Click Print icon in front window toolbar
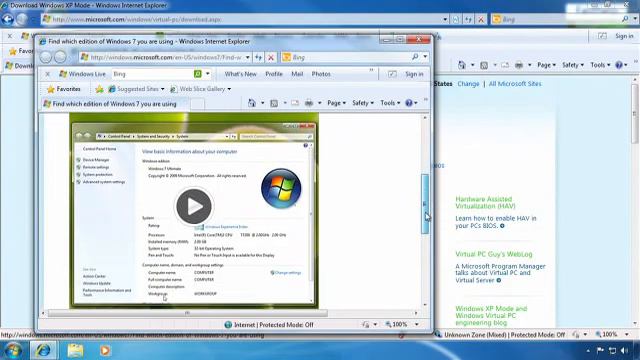This screenshot has height=360, width=640. pos(309,103)
